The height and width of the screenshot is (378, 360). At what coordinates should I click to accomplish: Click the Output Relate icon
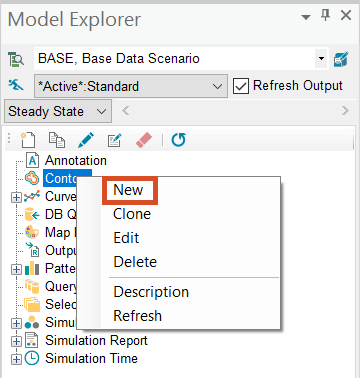tap(32, 250)
